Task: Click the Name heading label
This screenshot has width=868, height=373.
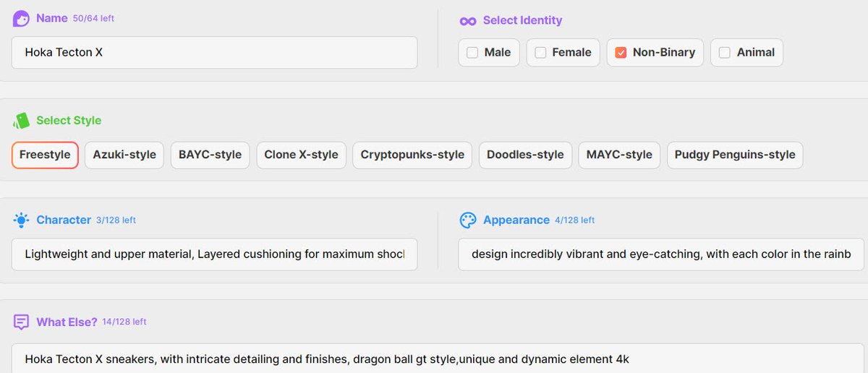Action: [52, 18]
